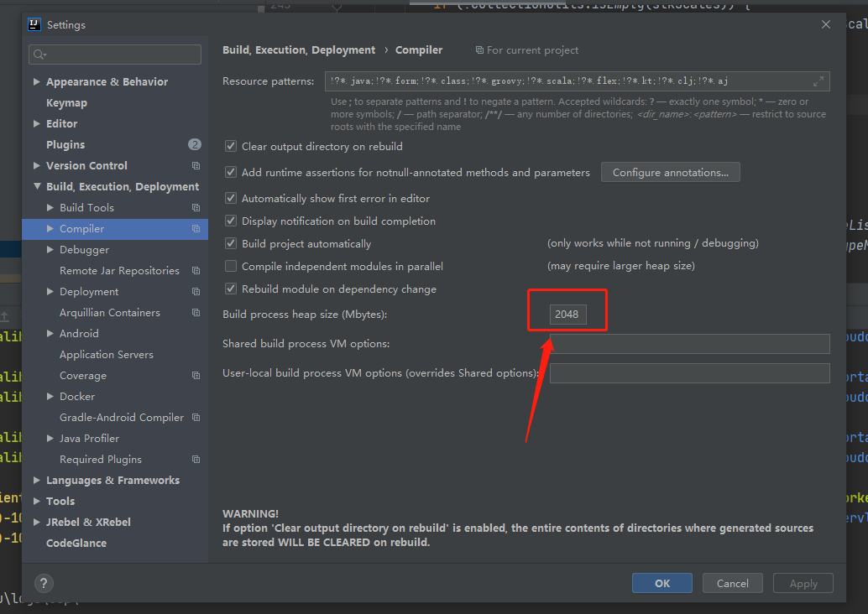Click the project-level icon next to Arquillian Containers

point(196,313)
